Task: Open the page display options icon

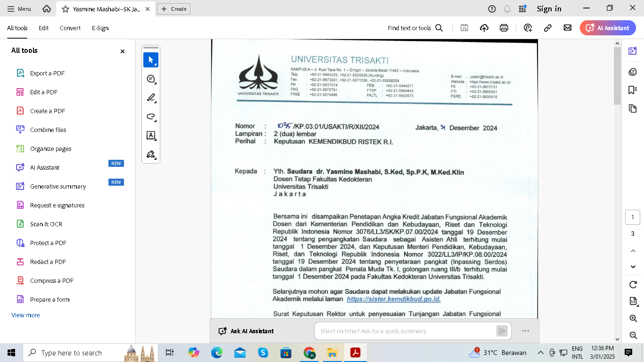Action: [633, 301]
